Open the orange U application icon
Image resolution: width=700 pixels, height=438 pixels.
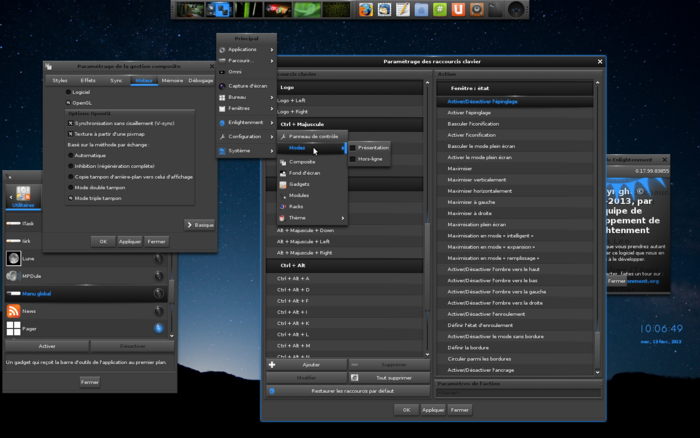click(458, 9)
